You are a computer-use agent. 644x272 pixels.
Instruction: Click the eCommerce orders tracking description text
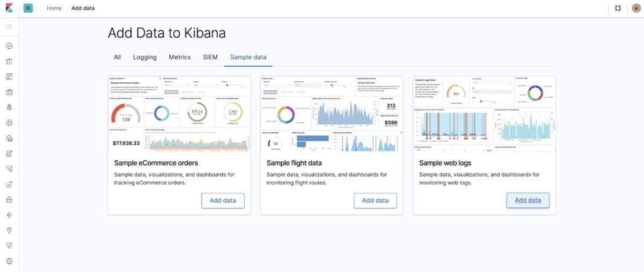tap(174, 178)
